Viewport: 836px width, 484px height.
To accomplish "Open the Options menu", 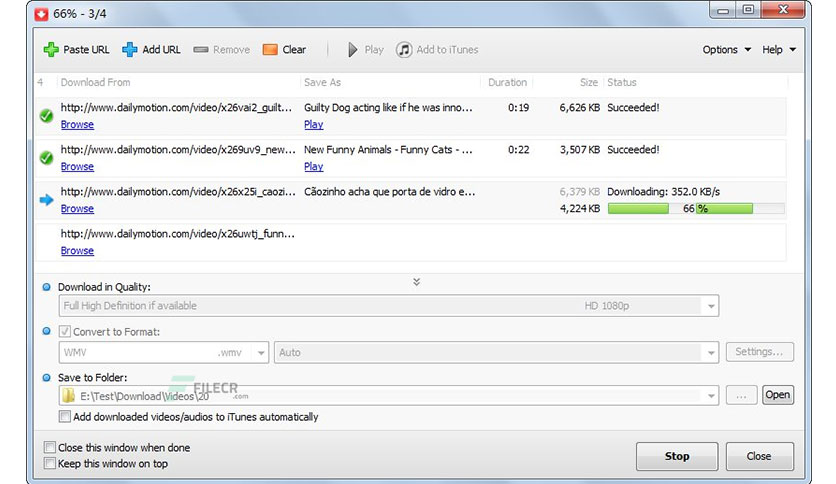I will click(726, 50).
